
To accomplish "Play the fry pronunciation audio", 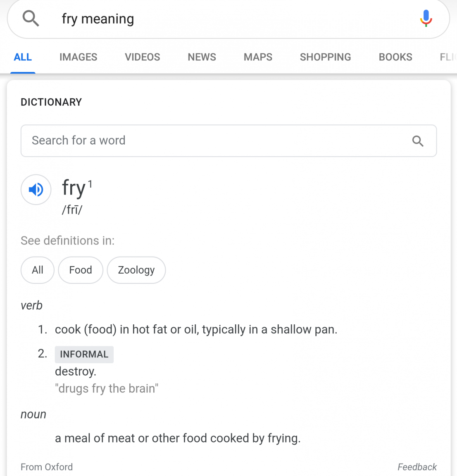I will click(x=36, y=190).
